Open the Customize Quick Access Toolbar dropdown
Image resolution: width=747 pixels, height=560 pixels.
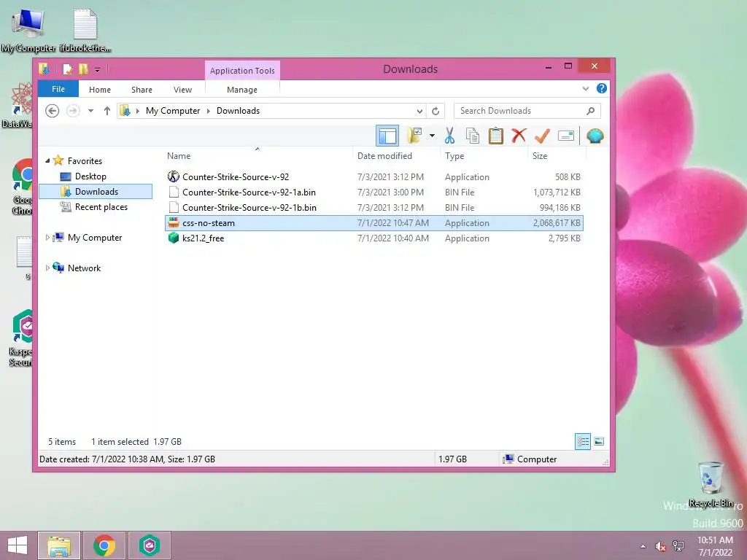(x=97, y=70)
